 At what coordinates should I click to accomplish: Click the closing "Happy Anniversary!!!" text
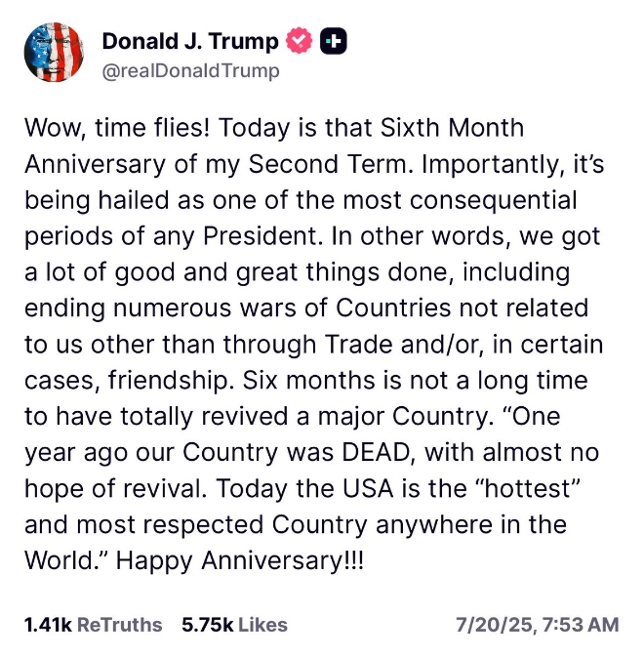240,560
